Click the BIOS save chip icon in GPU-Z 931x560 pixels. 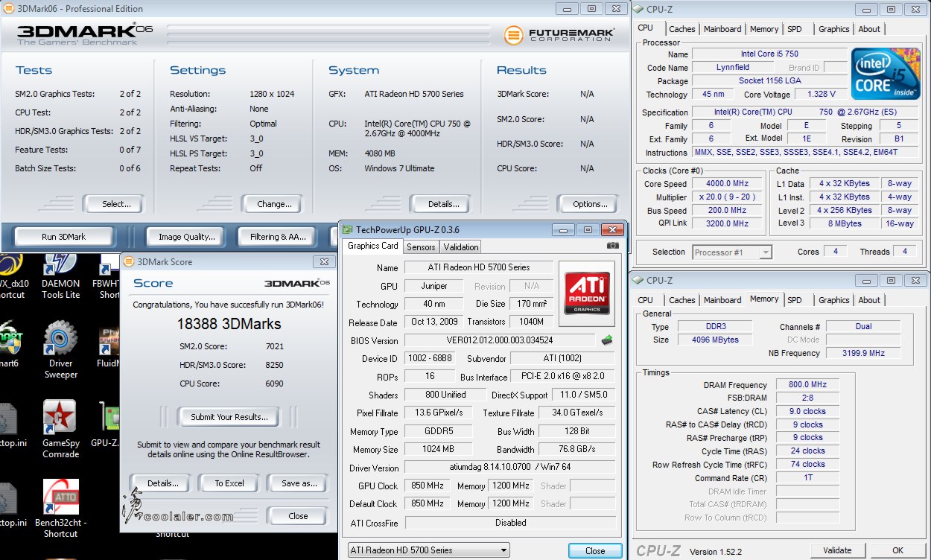608,340
